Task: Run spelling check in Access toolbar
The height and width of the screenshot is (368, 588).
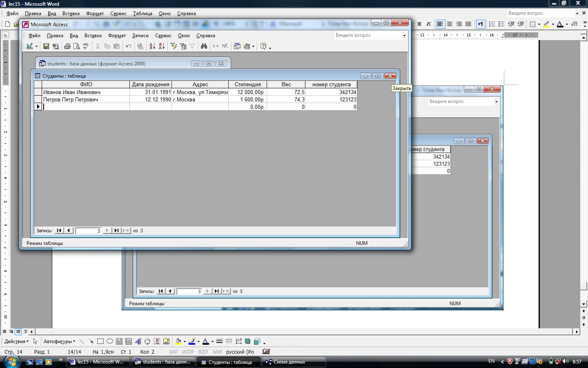Action: (x=86, y=46)
